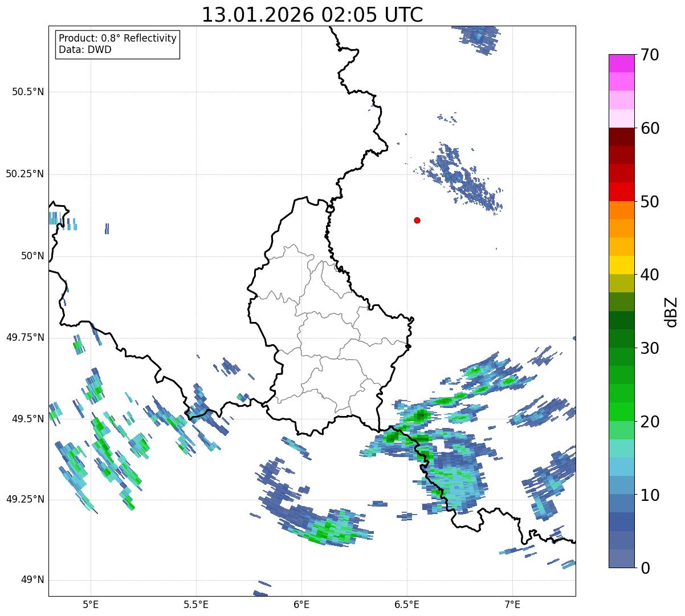Click the "Product: 0.8° Reflectivity" label
This screenshot has height=616, width=685.
click(x=118, y=38)
